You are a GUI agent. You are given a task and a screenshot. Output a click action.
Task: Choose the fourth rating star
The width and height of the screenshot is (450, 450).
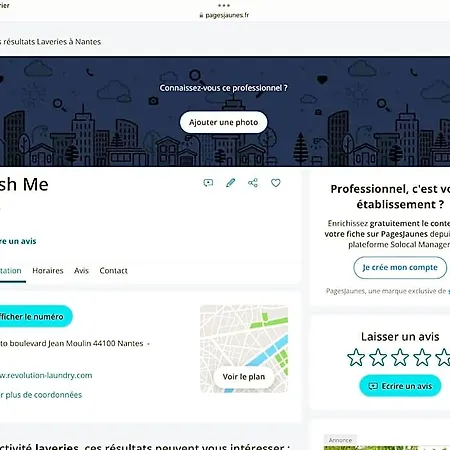click(422, 357)
